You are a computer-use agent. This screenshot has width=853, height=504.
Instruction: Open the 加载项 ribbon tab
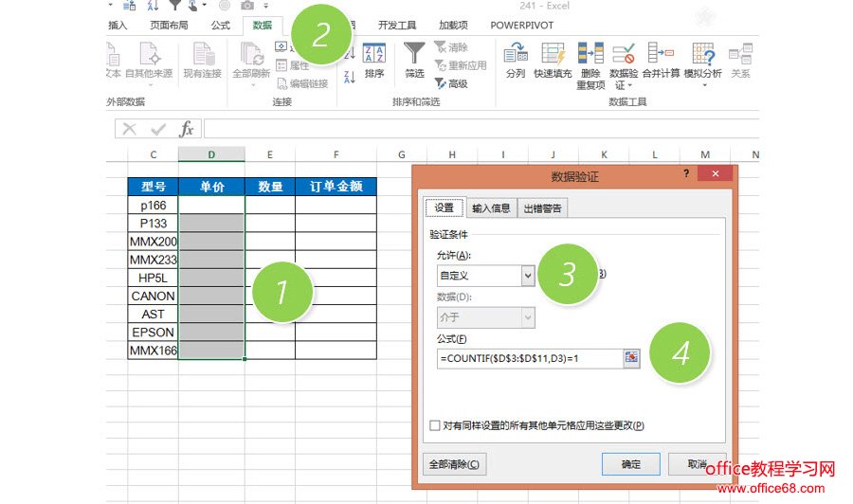[x=453, y=26]
